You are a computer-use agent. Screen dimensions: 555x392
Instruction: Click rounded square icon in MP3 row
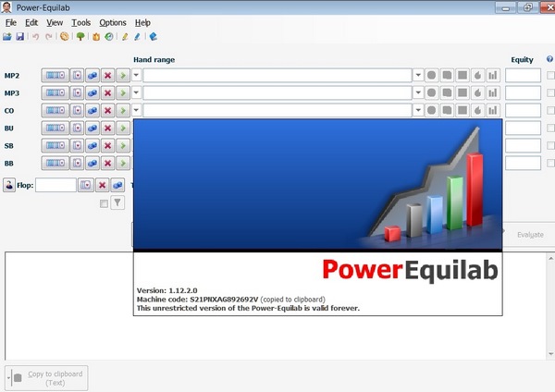pyautogui.click(x=447, y=92)
